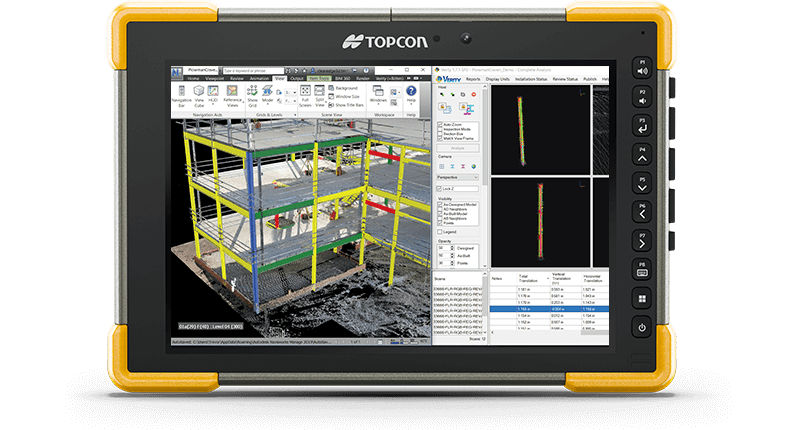Toggle Match View Frame checkbox
Screen dimensions: 800x430
[440, 138]
